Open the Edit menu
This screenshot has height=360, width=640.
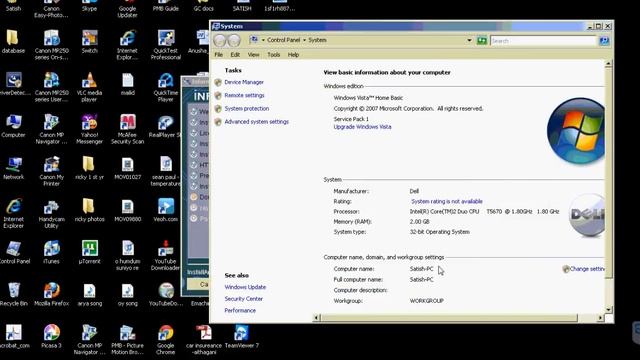coord(235,55)
